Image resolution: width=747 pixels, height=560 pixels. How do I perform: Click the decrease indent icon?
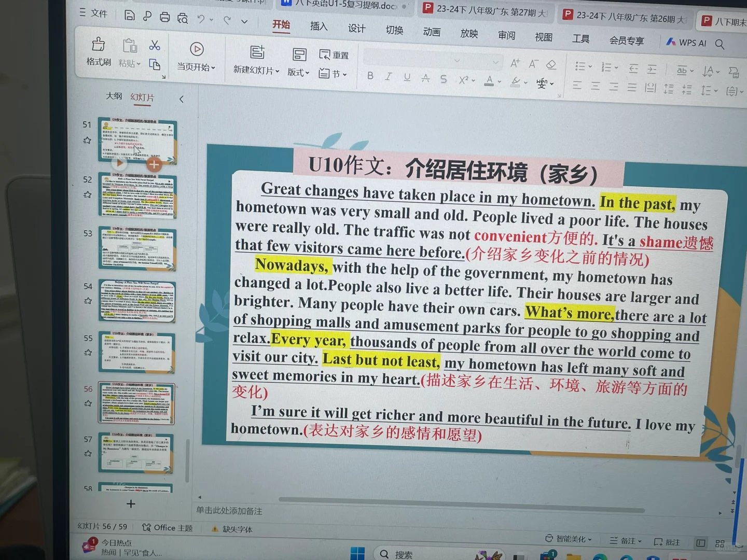tap(633, 68)
